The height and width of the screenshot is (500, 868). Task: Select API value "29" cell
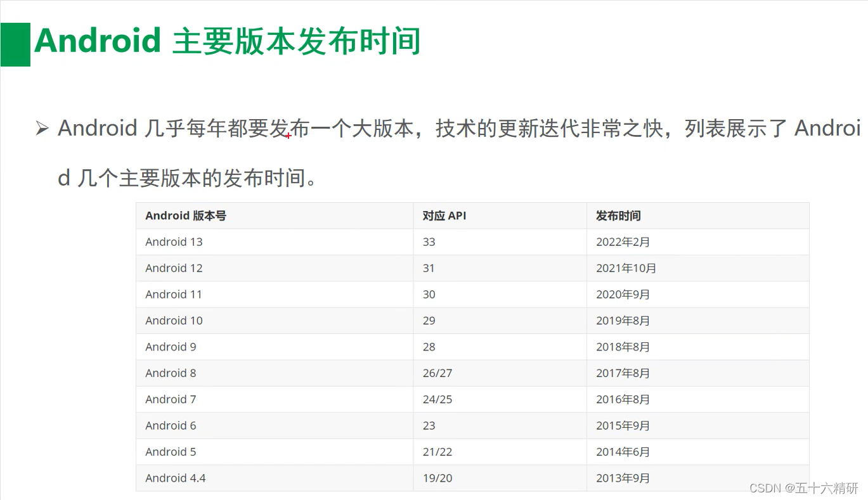[x=500, y=321]
